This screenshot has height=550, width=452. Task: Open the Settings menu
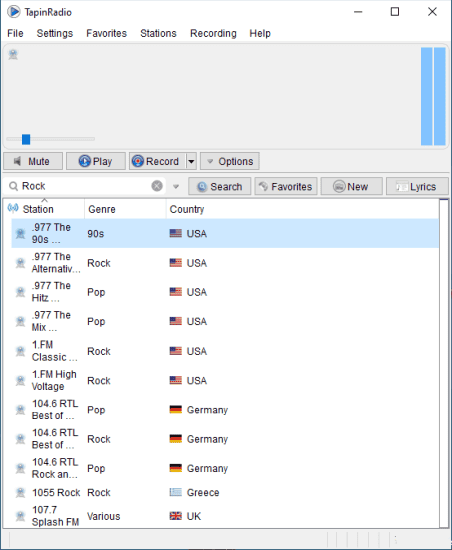pyautogui.click(x=55, y=33)
